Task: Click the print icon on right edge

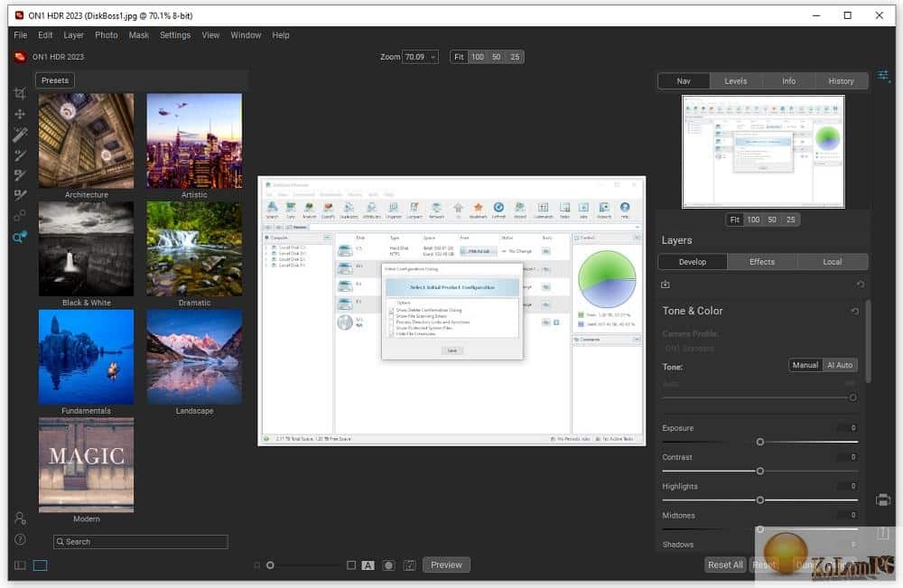Action: (883, 499)
